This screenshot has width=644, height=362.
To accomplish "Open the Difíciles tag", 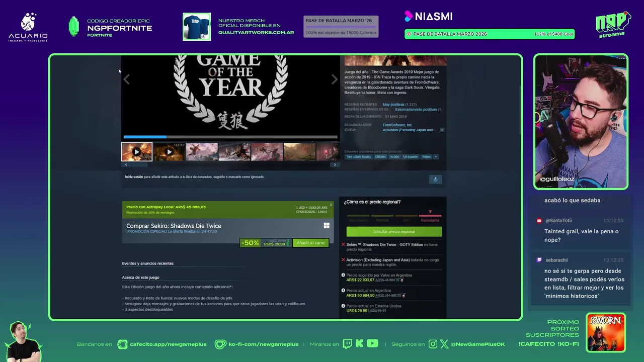I will (380, 157).
